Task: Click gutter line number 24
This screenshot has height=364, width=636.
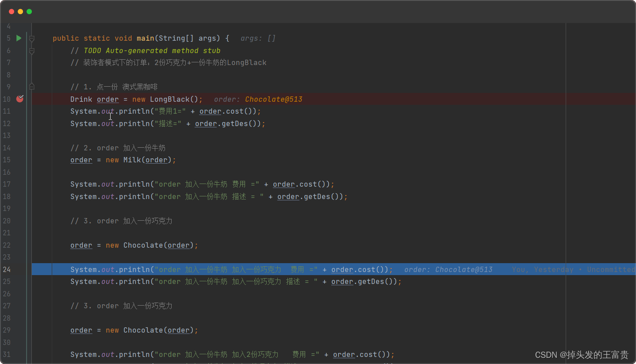Action: (6, 270)
